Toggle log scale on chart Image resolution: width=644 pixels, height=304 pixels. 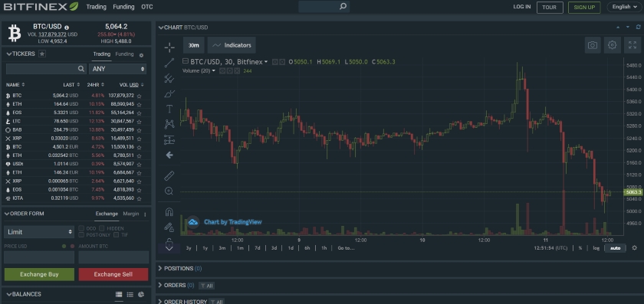click(596, 248)
